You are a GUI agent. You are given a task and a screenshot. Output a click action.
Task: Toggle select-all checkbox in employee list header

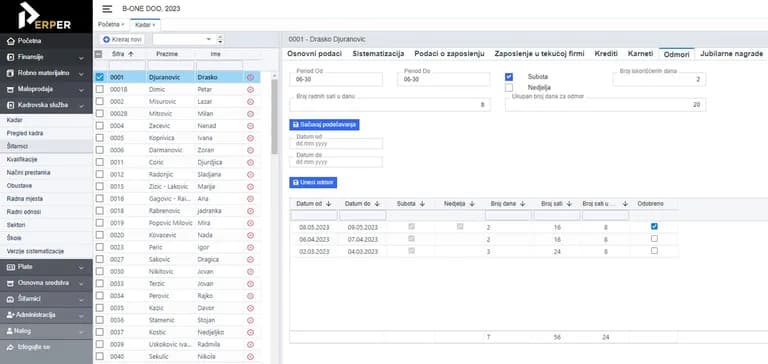click(98, 54)
